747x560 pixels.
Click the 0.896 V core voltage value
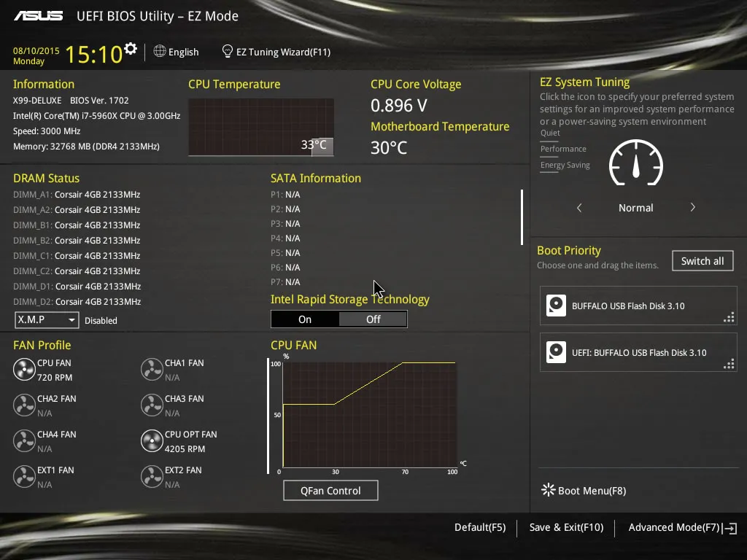[x=399, y=105]
